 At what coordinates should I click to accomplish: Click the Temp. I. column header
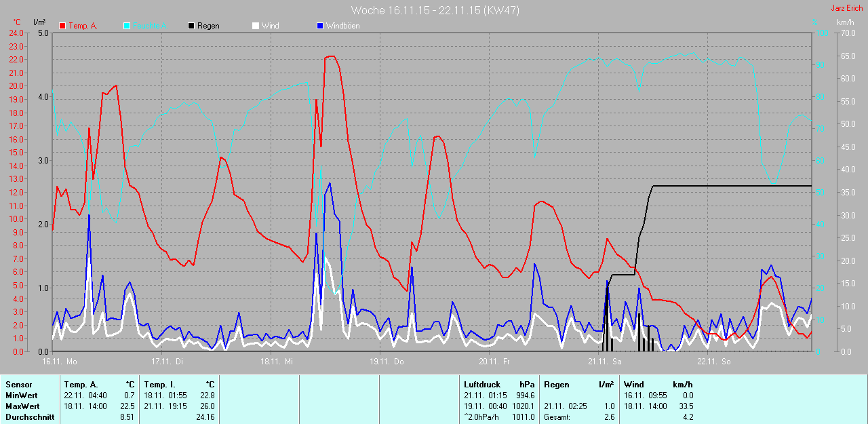pos(159,385)
